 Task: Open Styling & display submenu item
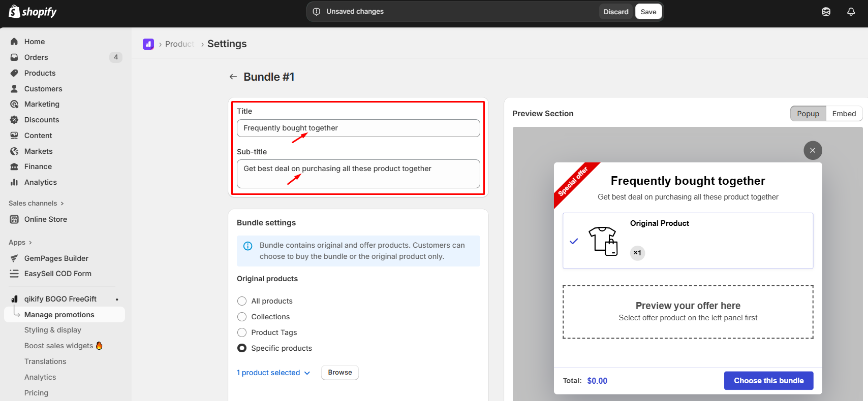[52, 330]
